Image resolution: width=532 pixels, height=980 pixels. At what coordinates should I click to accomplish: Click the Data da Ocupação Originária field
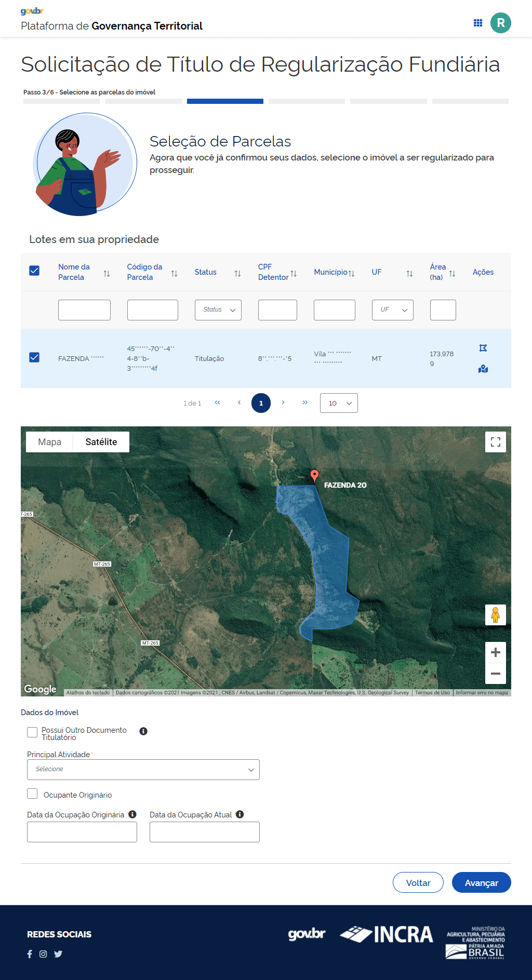[x=82, y=832]
